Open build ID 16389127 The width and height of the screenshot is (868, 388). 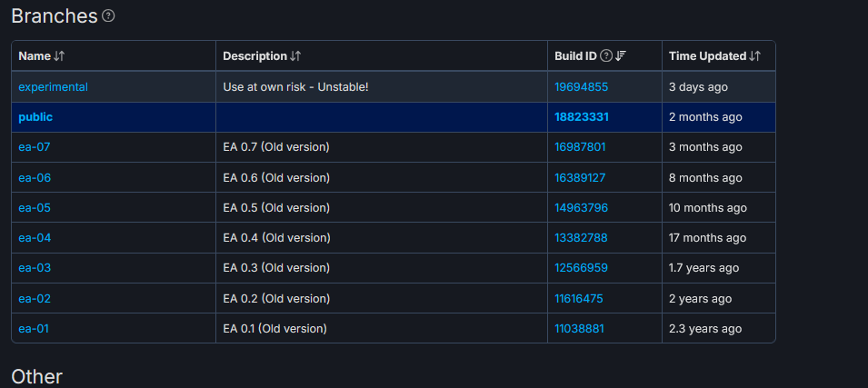pos(580,178)
